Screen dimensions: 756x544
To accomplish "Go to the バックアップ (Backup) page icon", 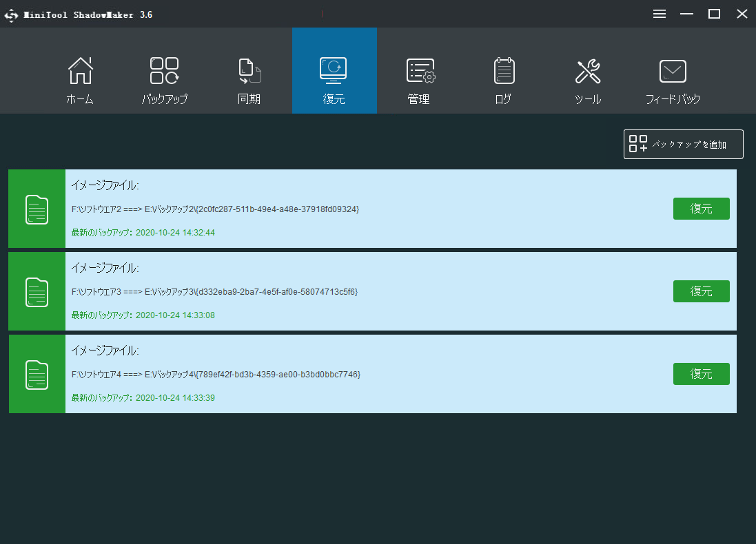I will click(165, 71).
